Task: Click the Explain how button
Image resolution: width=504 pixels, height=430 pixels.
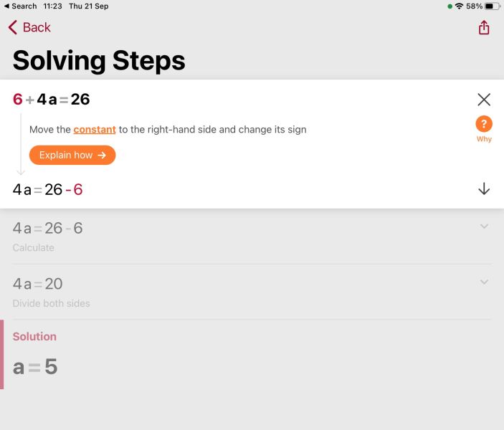Action: pos(72,156)
